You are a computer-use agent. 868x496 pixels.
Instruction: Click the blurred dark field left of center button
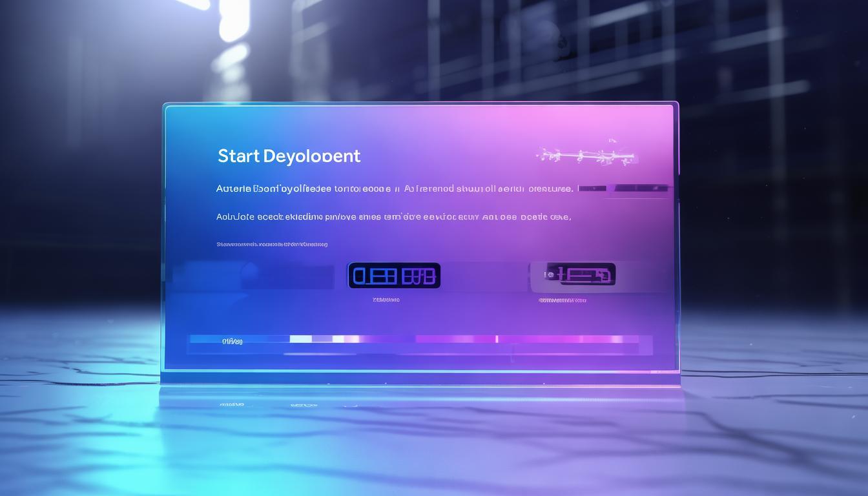[x=258, y=275]
